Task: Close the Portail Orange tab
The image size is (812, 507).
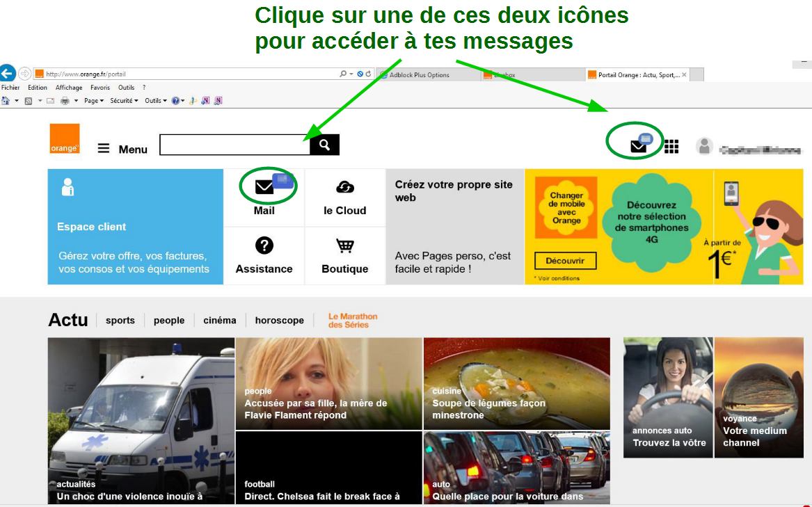Action: point(684,74)
